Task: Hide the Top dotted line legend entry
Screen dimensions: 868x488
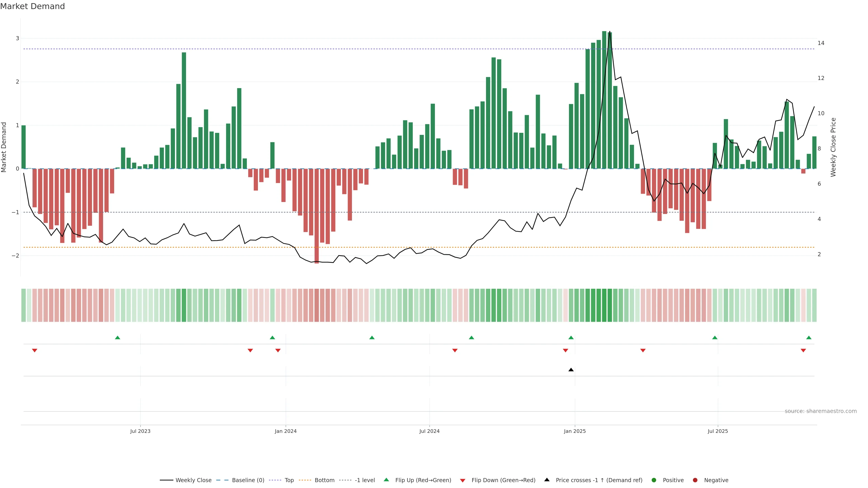Action: click(275, 480)
